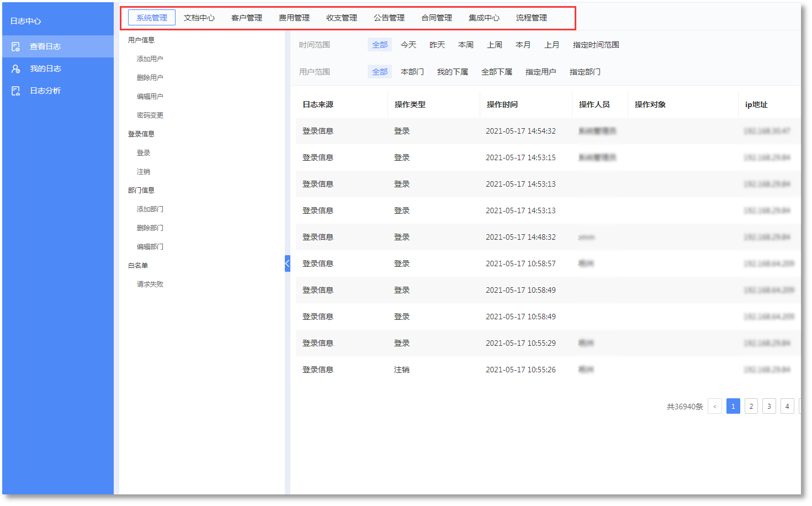Switch to 流程管理 tab
812x506 pixels.
(x=532, y=18)
